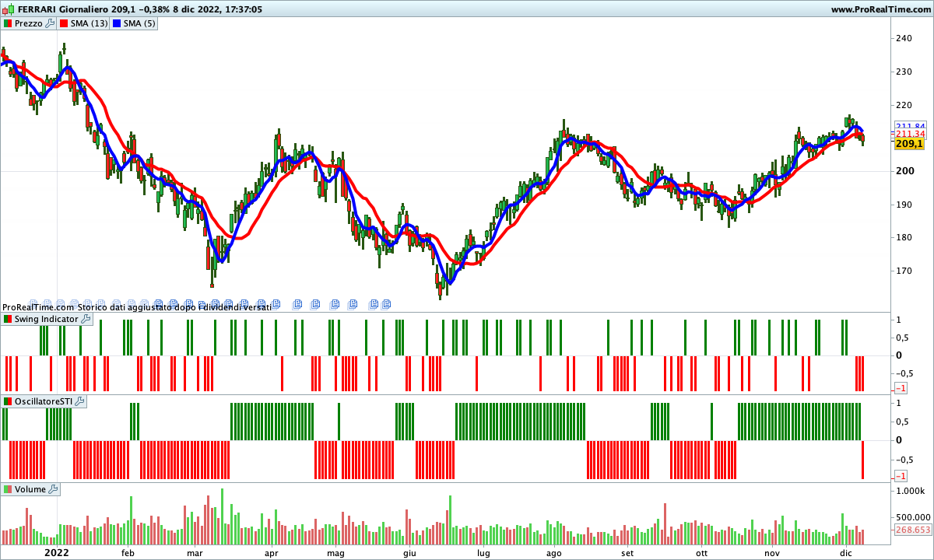Click the candlestick chart icon beside FERRARI
This screenshot has width=934, height=560.
click(x=8, y=9)
